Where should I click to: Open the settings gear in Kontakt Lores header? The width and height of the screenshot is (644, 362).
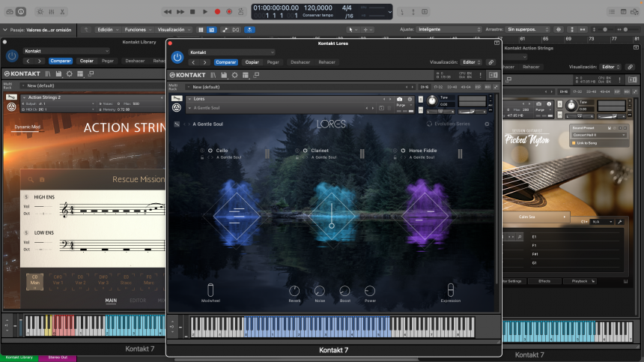pyautogui.click(x=234, y=75)
